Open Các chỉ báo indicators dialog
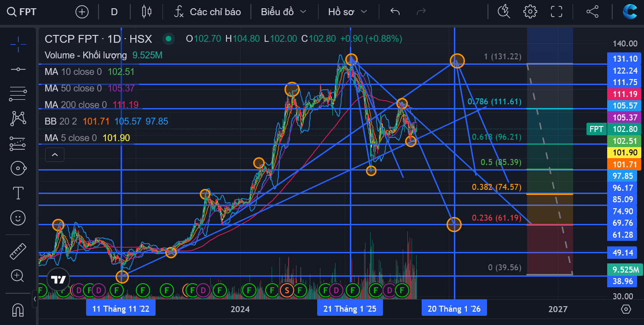This screenshot has width=644, height=325. [207, 12]
